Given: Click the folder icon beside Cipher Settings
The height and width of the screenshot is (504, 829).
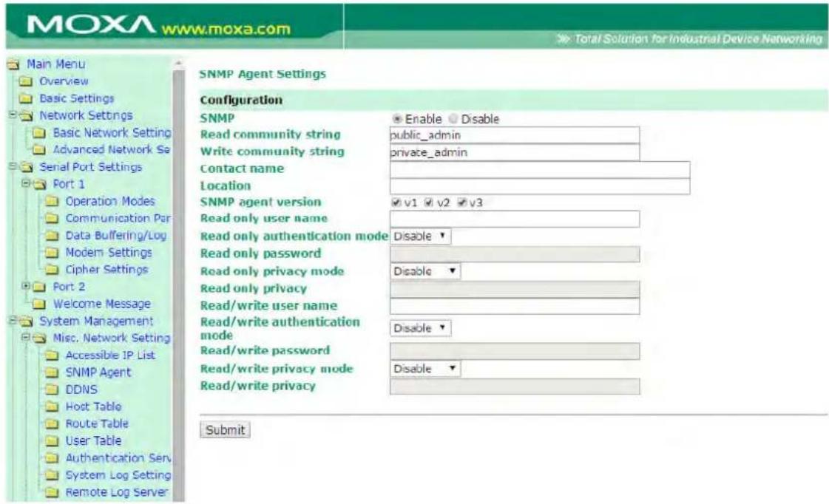Looking at the screenshot, I should (52, 270).
